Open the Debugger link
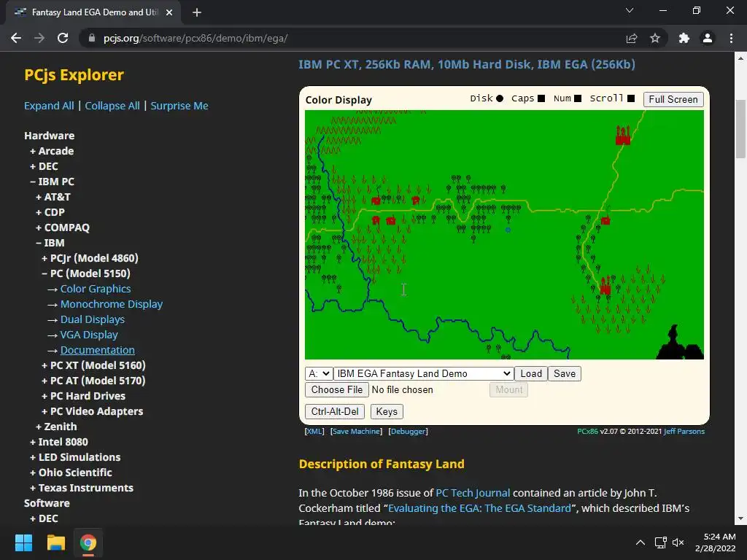The height and width of the screenshot is (560, 747). tap(409, 432)
